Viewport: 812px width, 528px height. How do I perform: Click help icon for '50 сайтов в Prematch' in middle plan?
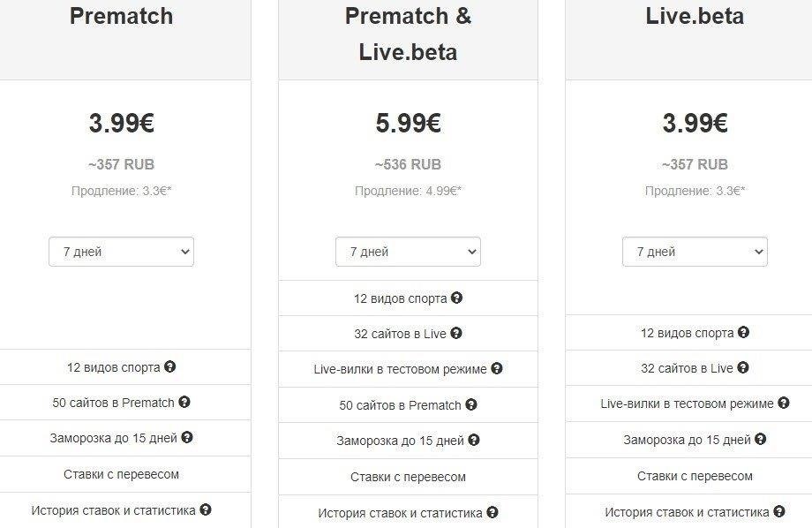(470, 404)
